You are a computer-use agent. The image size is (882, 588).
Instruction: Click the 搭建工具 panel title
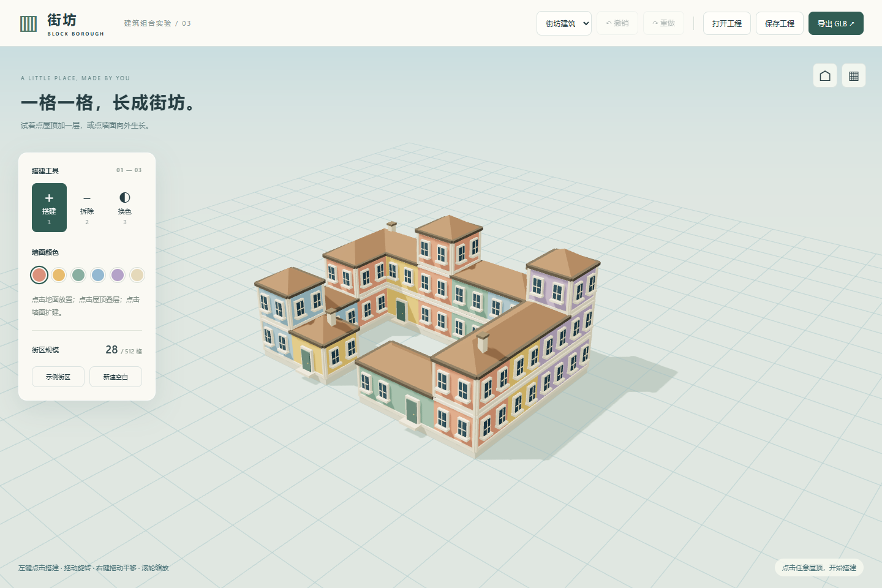[45, 171]
